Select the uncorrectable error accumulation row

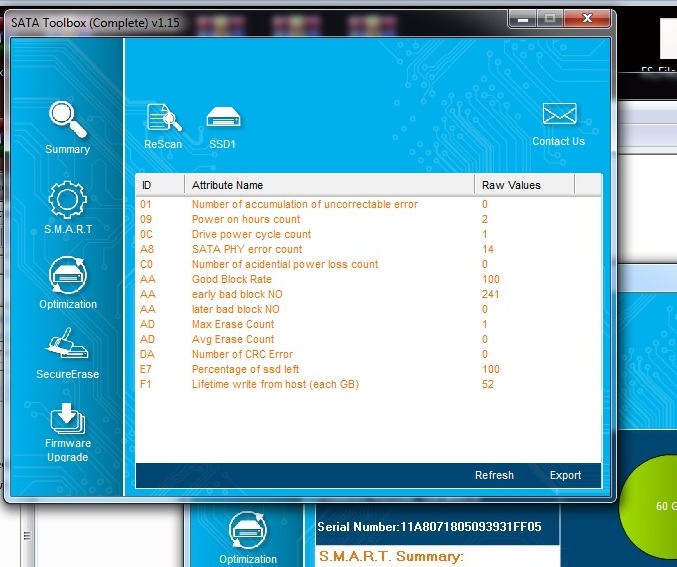368,204
